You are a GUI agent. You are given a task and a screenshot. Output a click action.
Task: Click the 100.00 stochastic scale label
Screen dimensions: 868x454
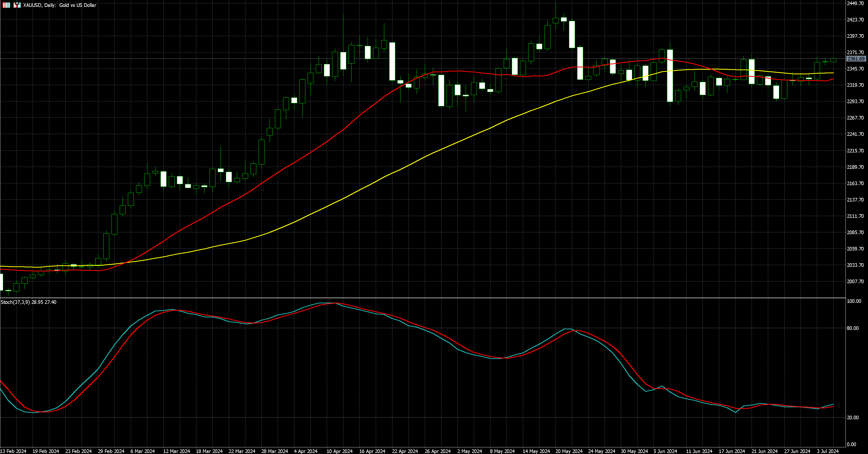(854, 301)
